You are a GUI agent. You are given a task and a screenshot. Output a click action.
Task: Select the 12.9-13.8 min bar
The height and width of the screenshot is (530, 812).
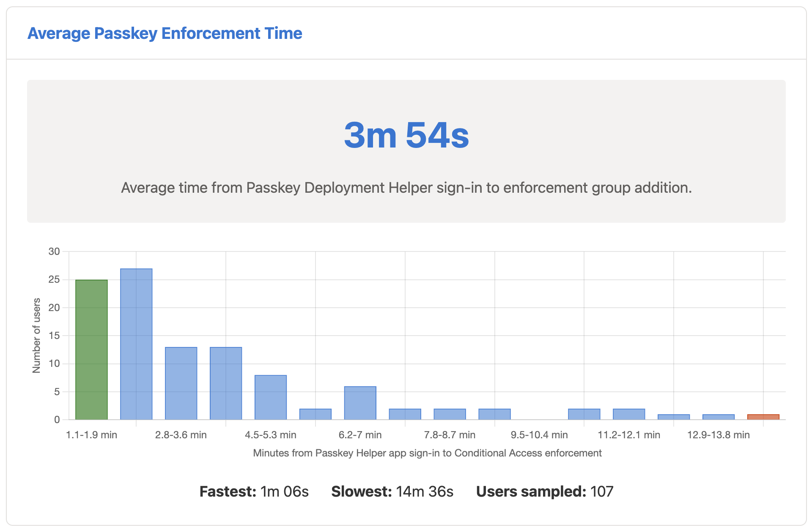[x=718, y=416]
